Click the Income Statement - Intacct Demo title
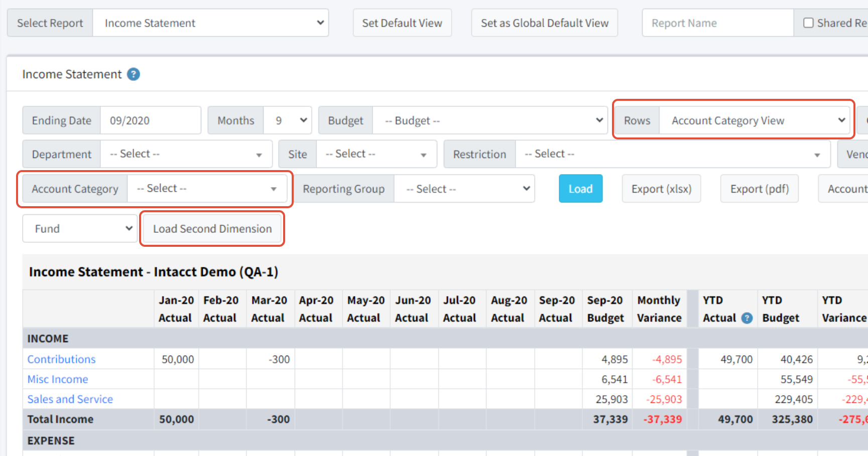Viewport: 868px width, 456px height. pos(154,272)
